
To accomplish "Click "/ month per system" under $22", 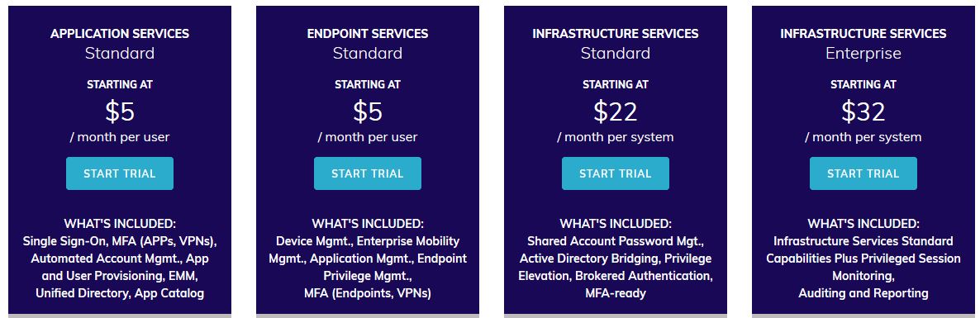I will tap(616, 137).
